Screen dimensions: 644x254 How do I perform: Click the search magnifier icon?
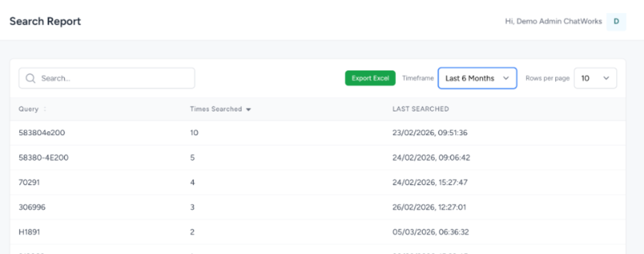pos(31,78)
